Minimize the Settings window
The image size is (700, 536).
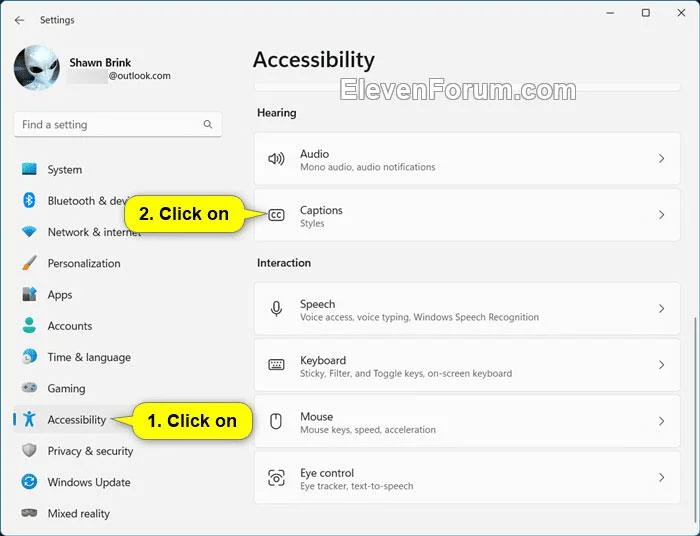coord(610,13)
